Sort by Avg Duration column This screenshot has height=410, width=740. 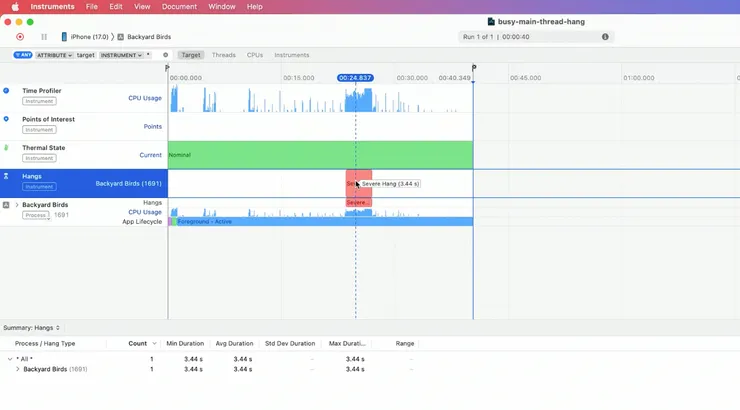(x=234, y=343)
